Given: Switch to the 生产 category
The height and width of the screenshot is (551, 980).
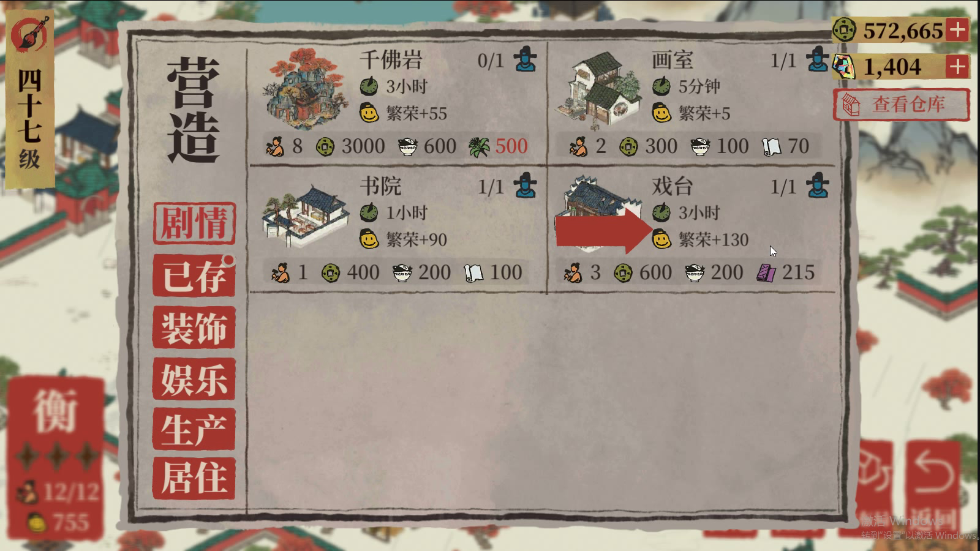Looking at the screenshot, I should point(194,429).
